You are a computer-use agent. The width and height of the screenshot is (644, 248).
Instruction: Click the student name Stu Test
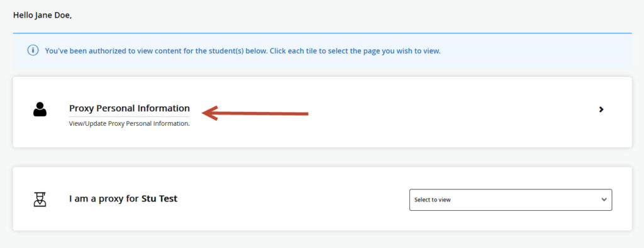coord(159,199)
